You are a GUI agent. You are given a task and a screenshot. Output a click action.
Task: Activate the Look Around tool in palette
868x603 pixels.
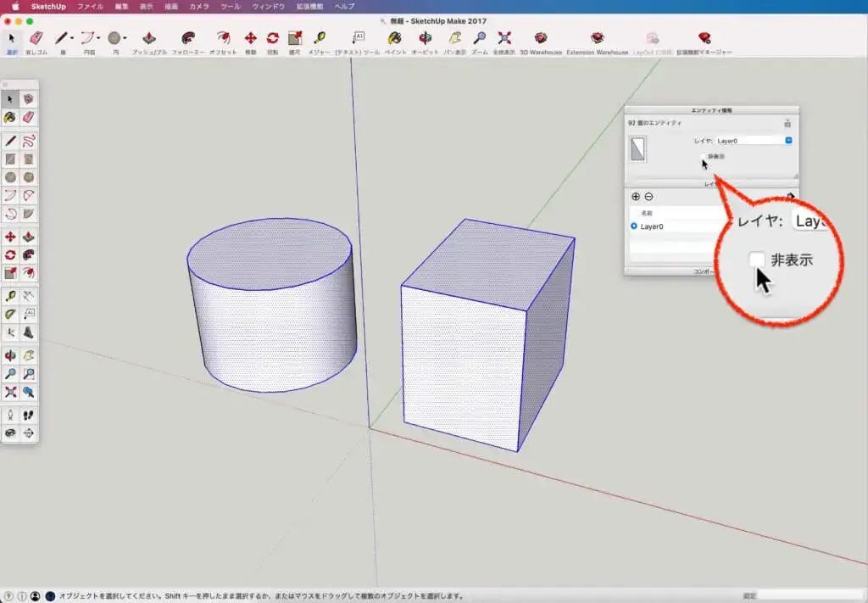click(x=10, y=433)
